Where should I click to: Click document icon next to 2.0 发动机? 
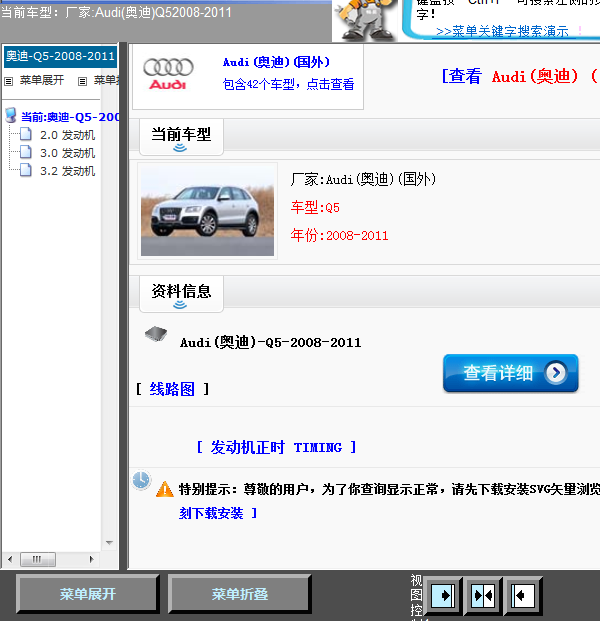[x=26, y=134]
